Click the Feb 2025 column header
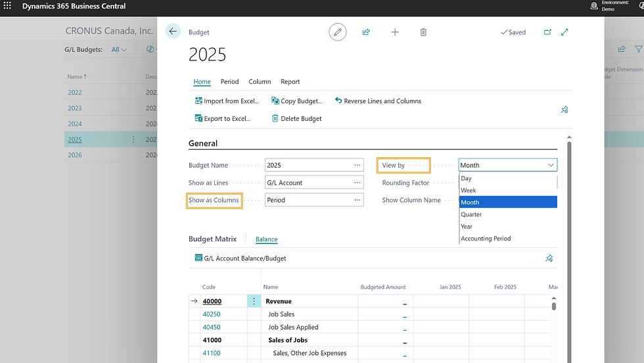644x363 pixels. click(505, 287)
